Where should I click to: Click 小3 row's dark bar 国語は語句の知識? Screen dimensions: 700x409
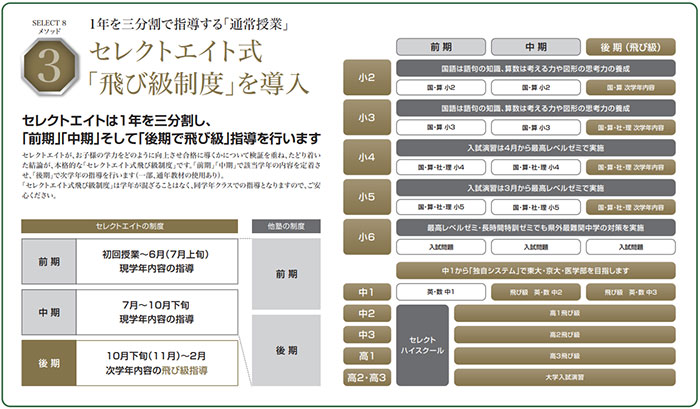(x=536, y=108)
